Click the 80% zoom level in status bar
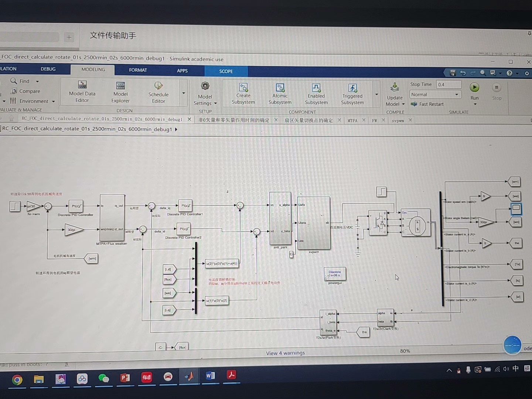Viewport: 532px width, 399px height. coord(405,351)
